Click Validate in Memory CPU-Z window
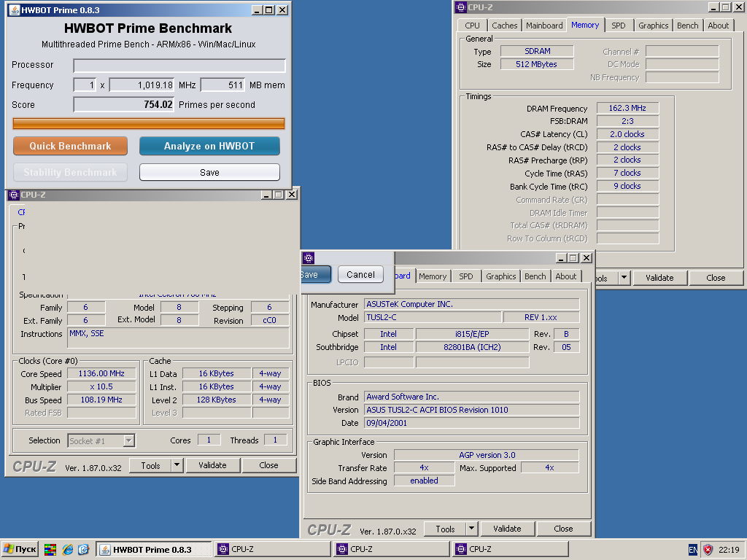The image size is (747, 560). [x=659, y=278]
